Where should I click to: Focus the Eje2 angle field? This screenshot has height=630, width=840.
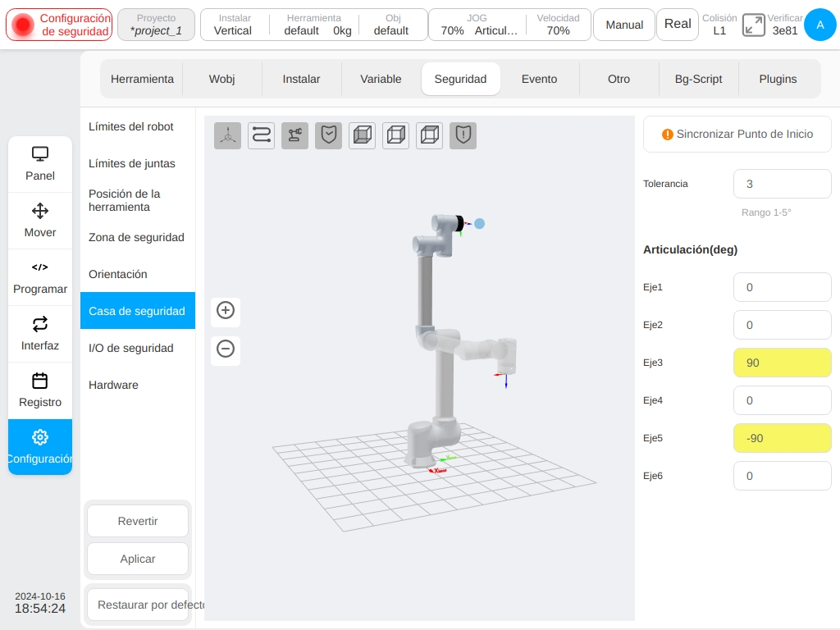point(782,325)
